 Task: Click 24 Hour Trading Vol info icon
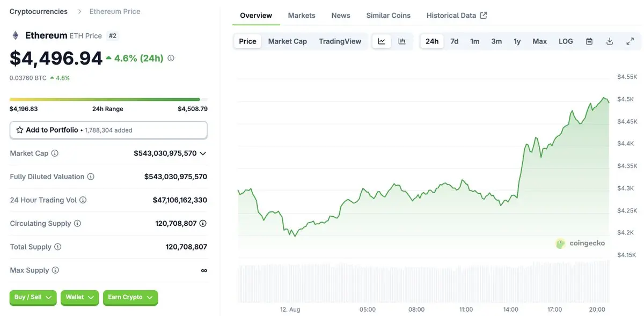[83, 200]
